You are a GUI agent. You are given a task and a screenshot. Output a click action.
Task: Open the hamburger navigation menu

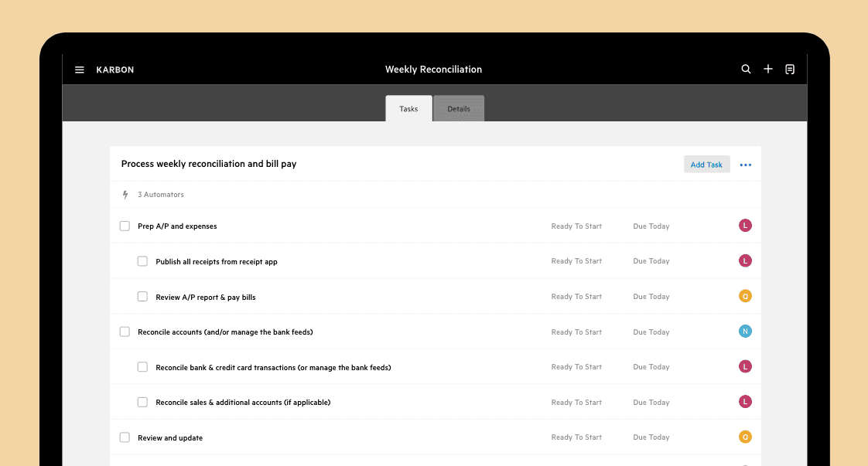(79, 70)
